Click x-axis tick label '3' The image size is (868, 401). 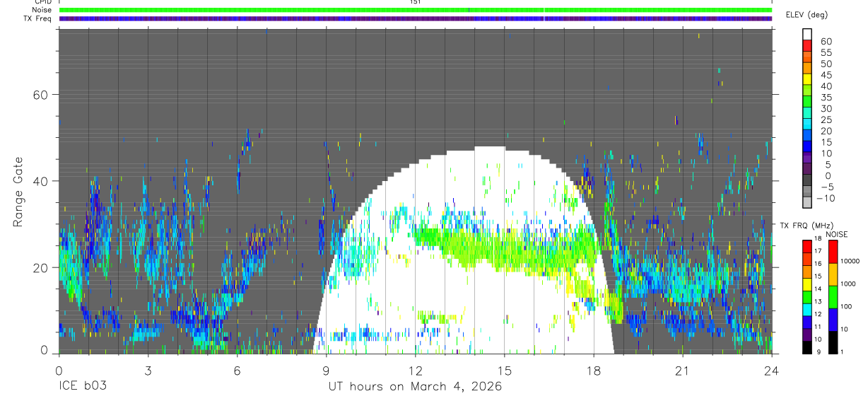click(x=148, y=371)
